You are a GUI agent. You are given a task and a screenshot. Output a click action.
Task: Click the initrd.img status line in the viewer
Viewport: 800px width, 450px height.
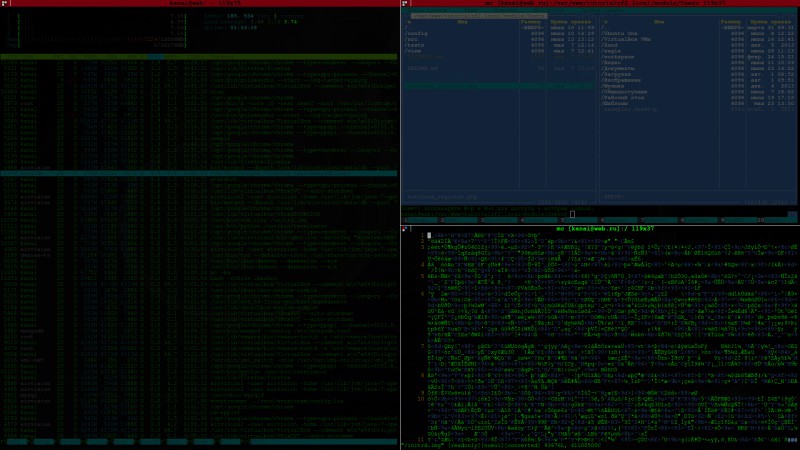(500, 445)
